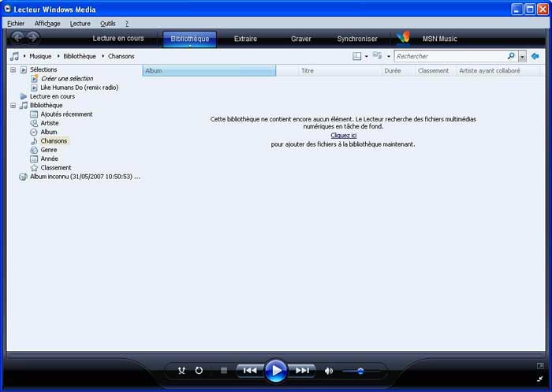Toggle repeat mode on

coord(199,371)
